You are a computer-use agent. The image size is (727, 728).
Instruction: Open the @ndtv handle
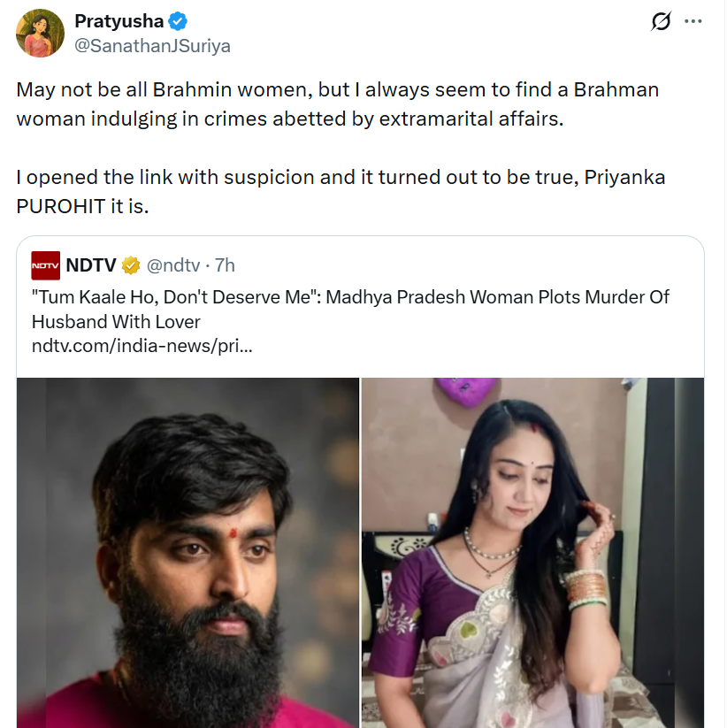[174, 264]
